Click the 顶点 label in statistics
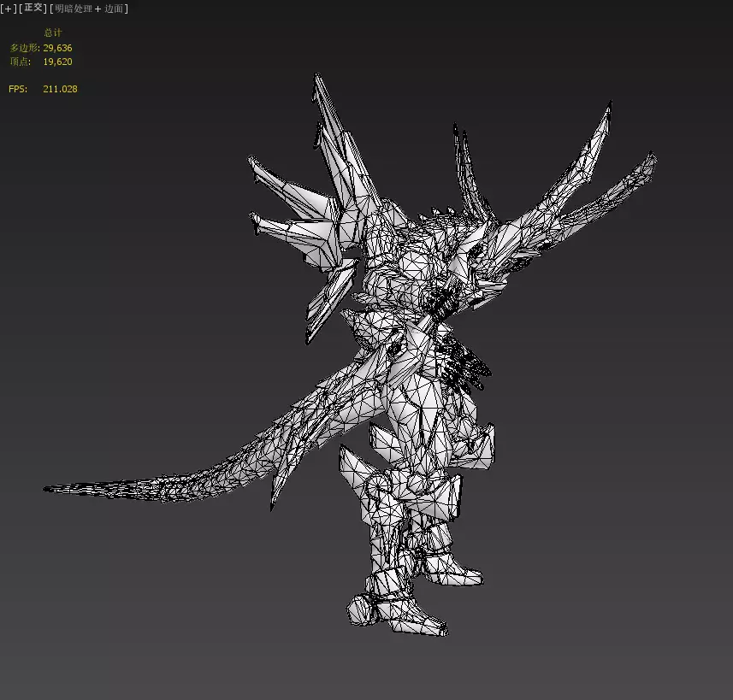The image size is (733, 700). click(21, 62)
